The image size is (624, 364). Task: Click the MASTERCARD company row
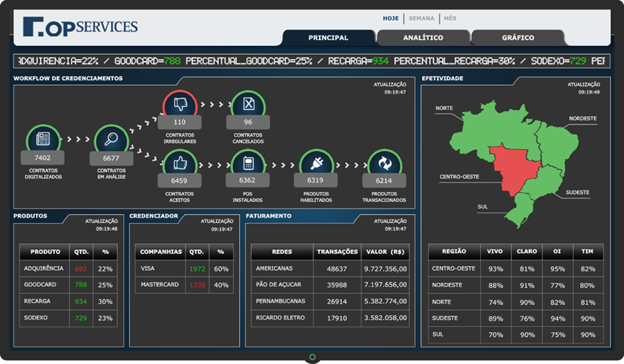184,285
